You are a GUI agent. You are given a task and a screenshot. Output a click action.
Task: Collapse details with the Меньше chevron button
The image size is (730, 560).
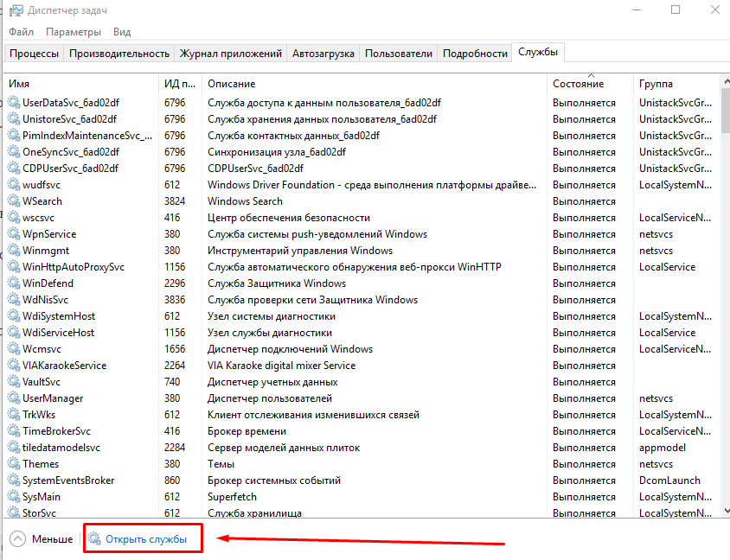point(17,539)
